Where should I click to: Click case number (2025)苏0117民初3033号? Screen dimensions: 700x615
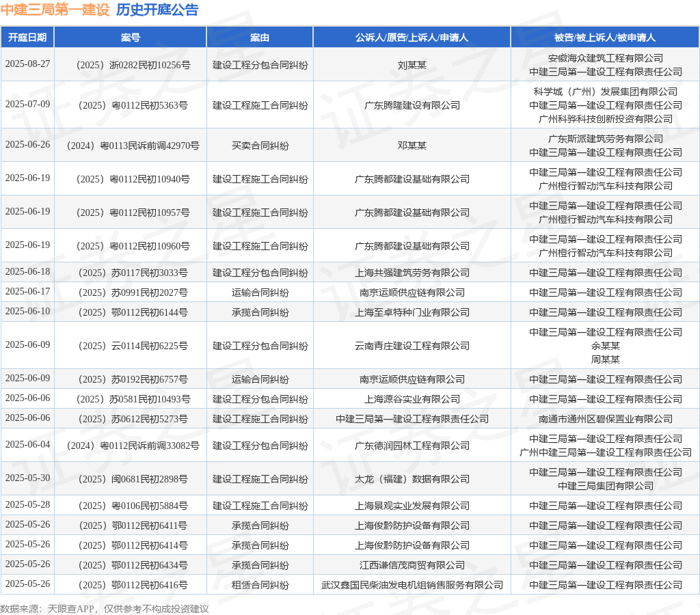[x=133, y=273]
